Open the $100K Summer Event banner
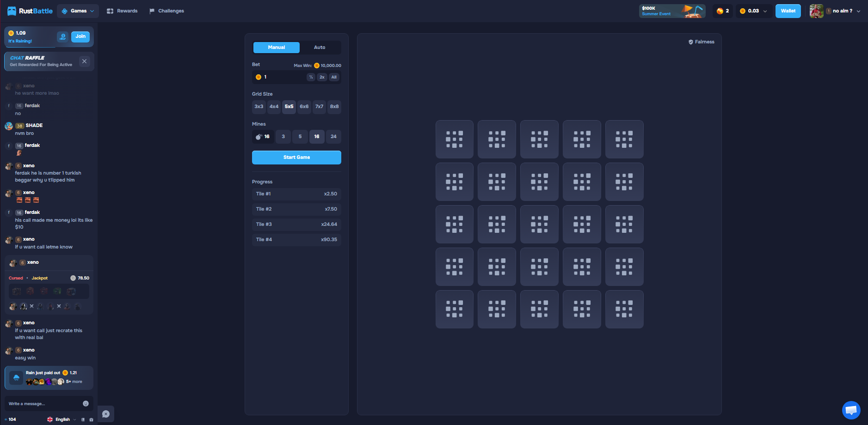 point(672,11)
